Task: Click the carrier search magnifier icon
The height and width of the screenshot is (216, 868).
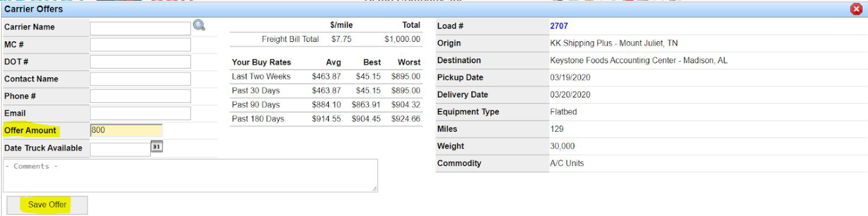Action: [x=199, y=25]
